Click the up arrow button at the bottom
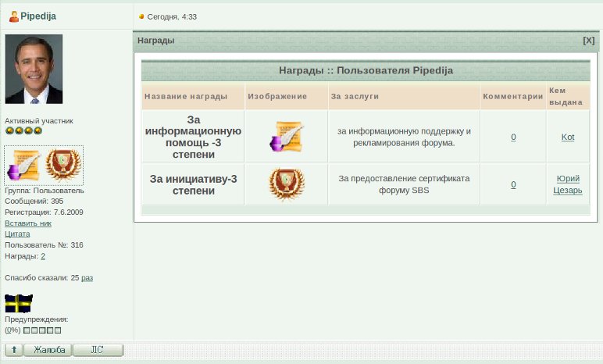Image resolution: width=603 pixels, height=364 pixels. (x=14, y=350)
